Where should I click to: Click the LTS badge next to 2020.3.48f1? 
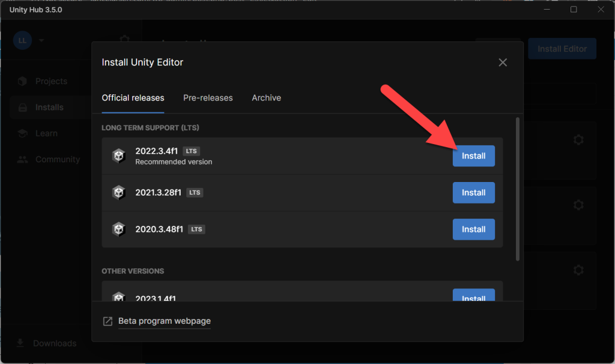pos(196,229)
